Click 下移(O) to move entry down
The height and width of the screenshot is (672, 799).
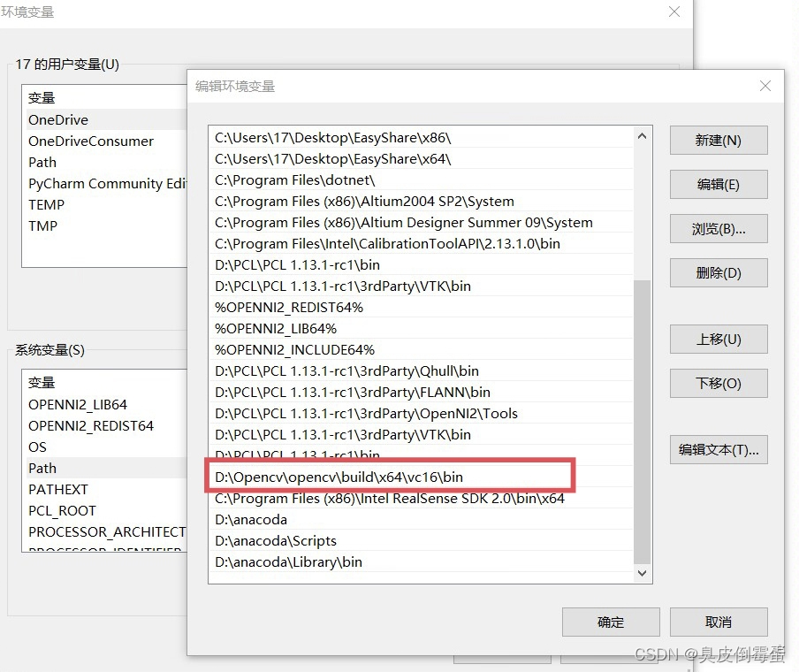pyautogui.click(x=719, y=383)
